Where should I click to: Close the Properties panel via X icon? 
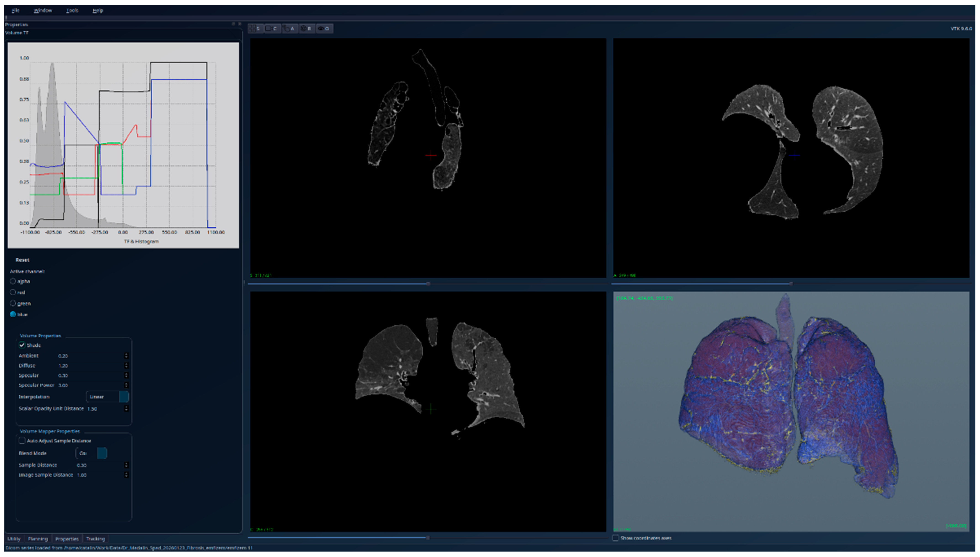tap(240, 24)
